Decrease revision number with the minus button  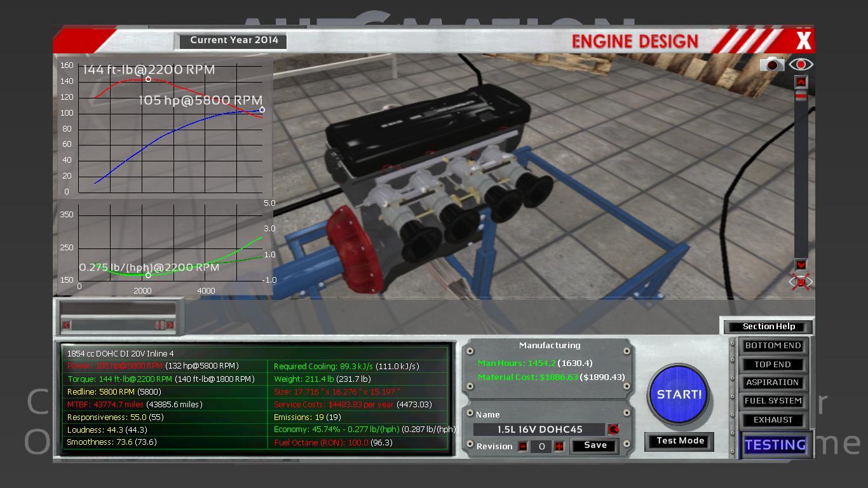(x=522, y=446)
